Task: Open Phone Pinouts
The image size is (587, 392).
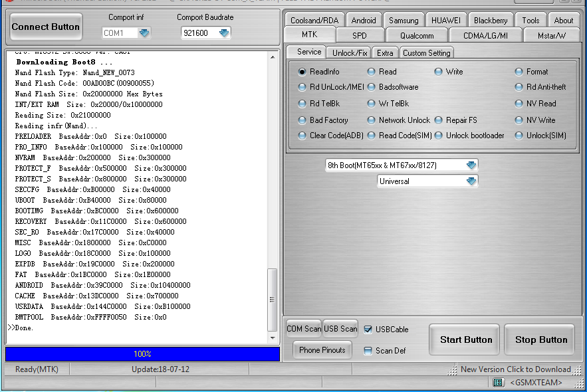Action: coord(322,350)
